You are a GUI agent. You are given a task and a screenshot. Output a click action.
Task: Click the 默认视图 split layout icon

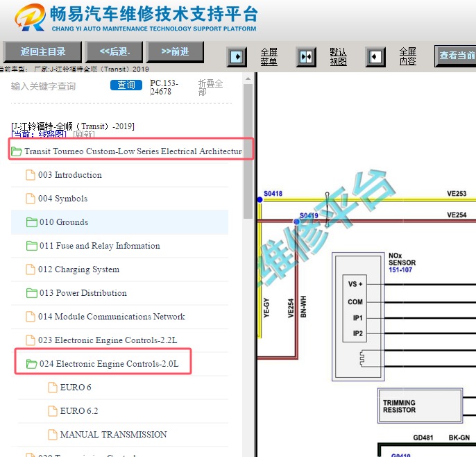(306, 57)
